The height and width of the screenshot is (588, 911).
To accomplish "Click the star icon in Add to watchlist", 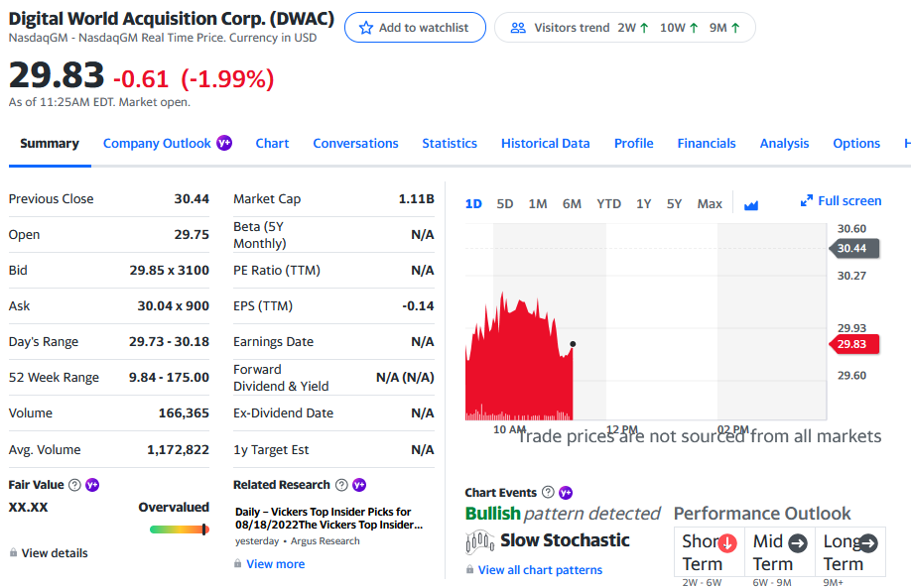I will click(365, 28).
